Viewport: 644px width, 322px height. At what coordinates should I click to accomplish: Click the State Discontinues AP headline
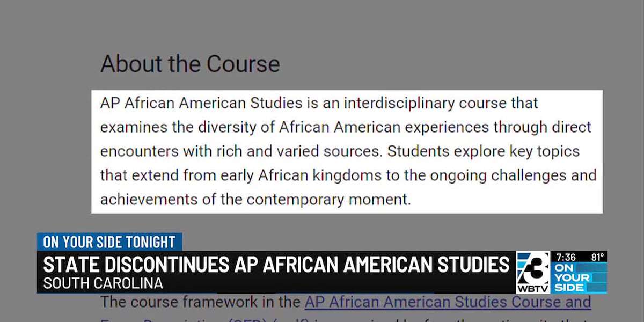coord(276,265)
